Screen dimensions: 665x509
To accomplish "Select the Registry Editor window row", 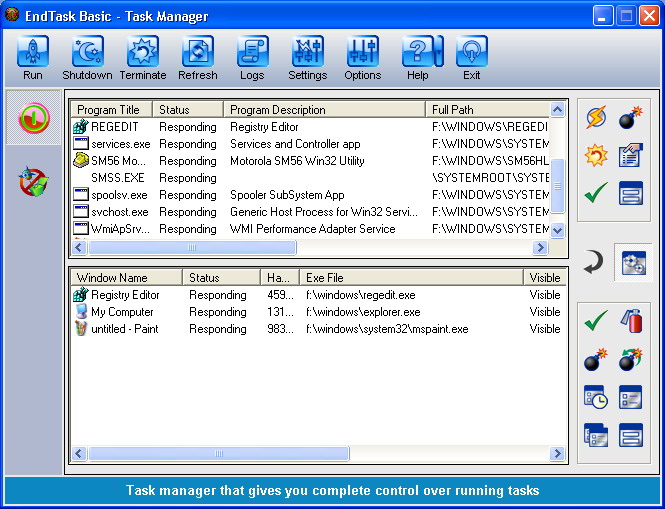I will [x=319, y=295].
